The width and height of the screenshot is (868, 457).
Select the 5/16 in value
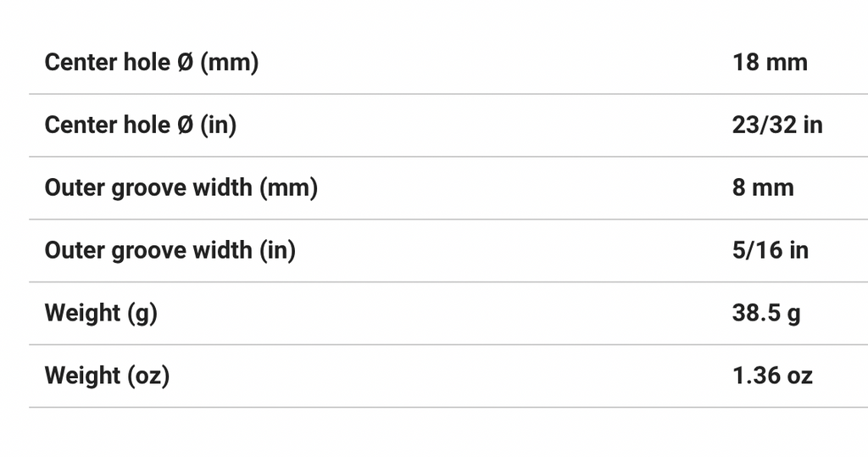770,251
